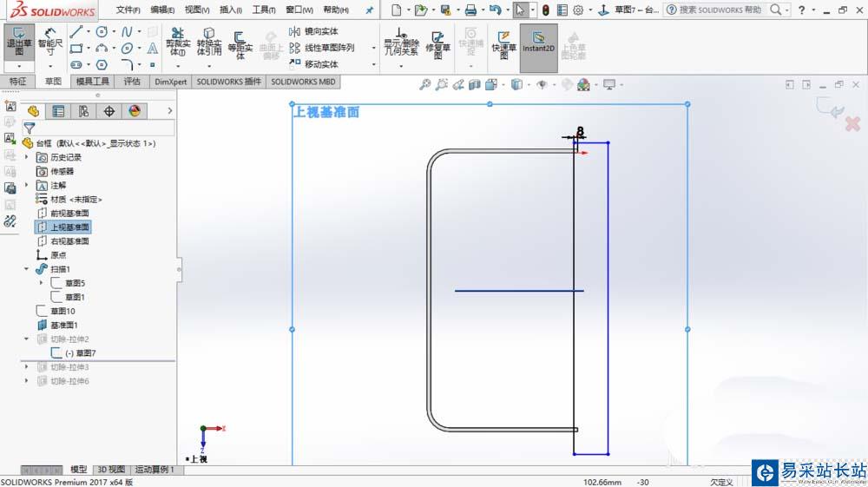Switch to the 评估 ribbon tab
The height and width of the screenshot is (487, 868).
(x=132, y=82)
